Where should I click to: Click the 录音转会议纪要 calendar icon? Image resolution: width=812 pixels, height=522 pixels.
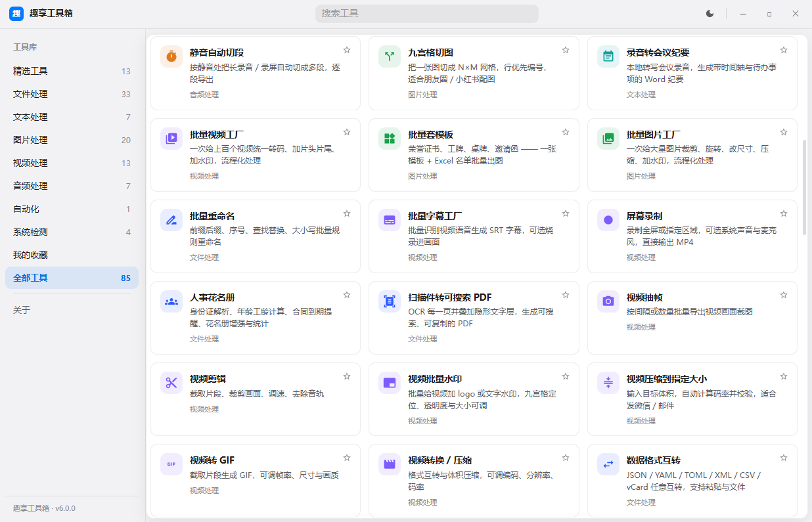click(x=608, y=56)
